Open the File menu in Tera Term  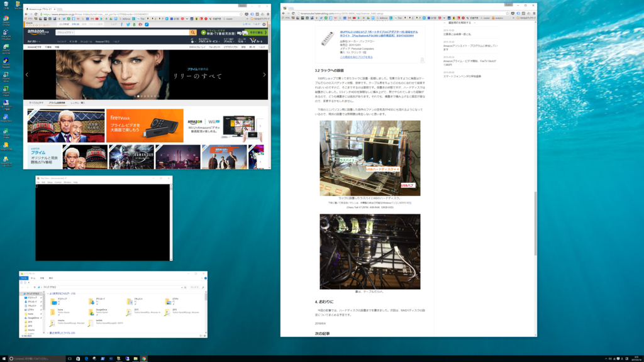pos(38,182)
